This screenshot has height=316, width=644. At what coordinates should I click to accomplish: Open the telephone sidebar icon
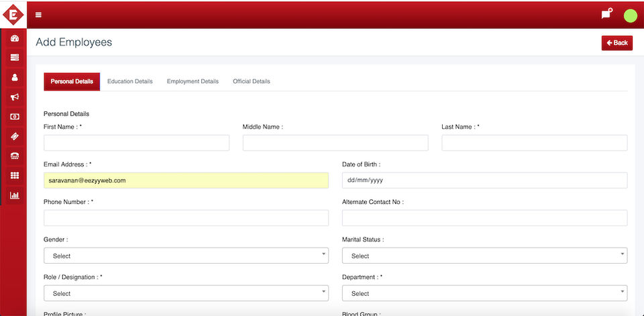coord(15,156)
